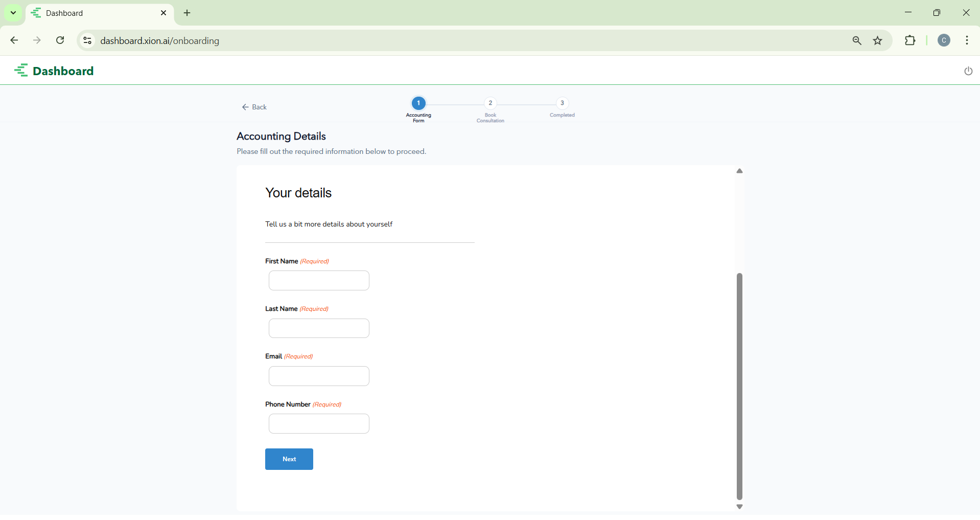Open the browser extensions puzzle icon
The width and height of the screenshot is (980, 520).
[x=910, y=40]
